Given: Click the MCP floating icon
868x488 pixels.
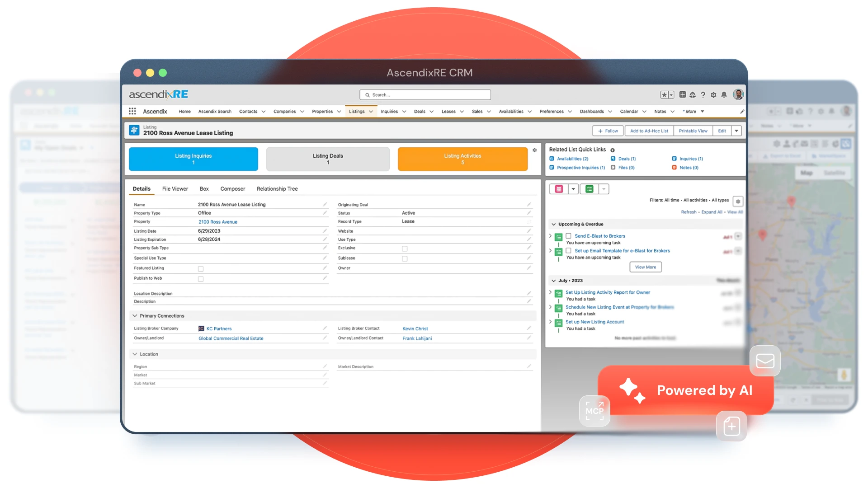Looking at the screenshot, I should pos(594,411).
